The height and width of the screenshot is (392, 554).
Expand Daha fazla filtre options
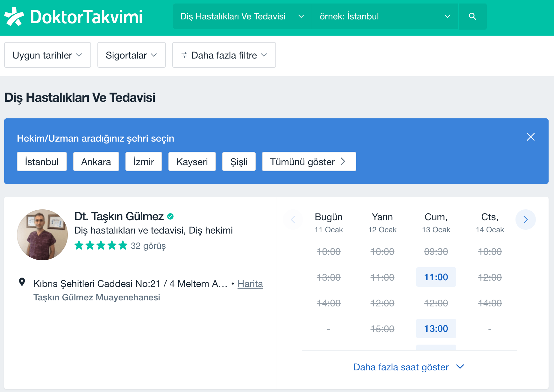coord(224,55)
